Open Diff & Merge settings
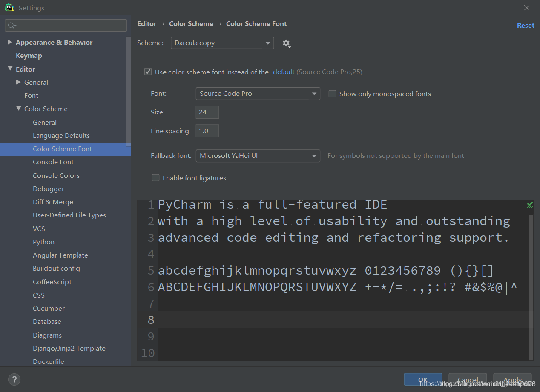540x392 pixels. [x=53, y=202]
